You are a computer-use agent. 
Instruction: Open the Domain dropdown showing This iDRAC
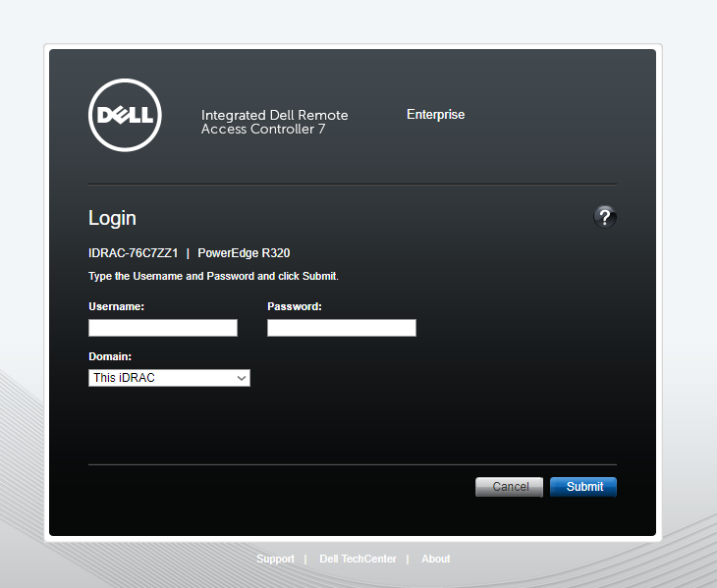[169, 378]
